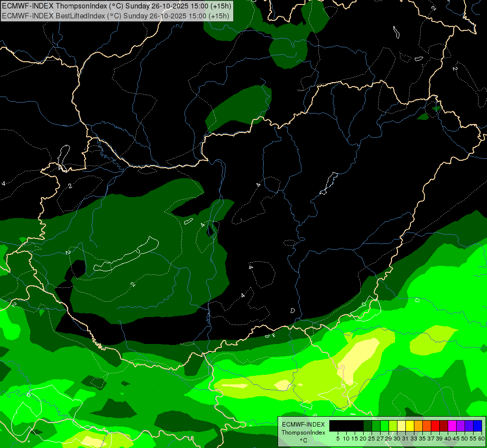This screenshot has width=487, height=448.
Task: Click the legend tick value 39
Action: 439,439
